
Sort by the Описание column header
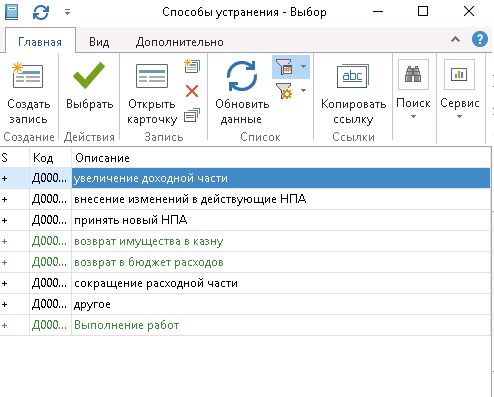281,158
